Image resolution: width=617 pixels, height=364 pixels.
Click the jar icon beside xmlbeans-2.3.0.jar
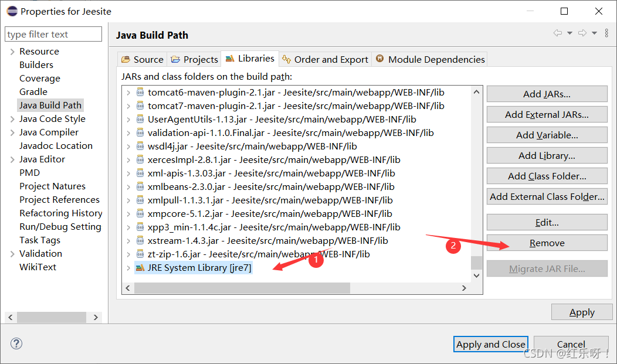(140, 187)
